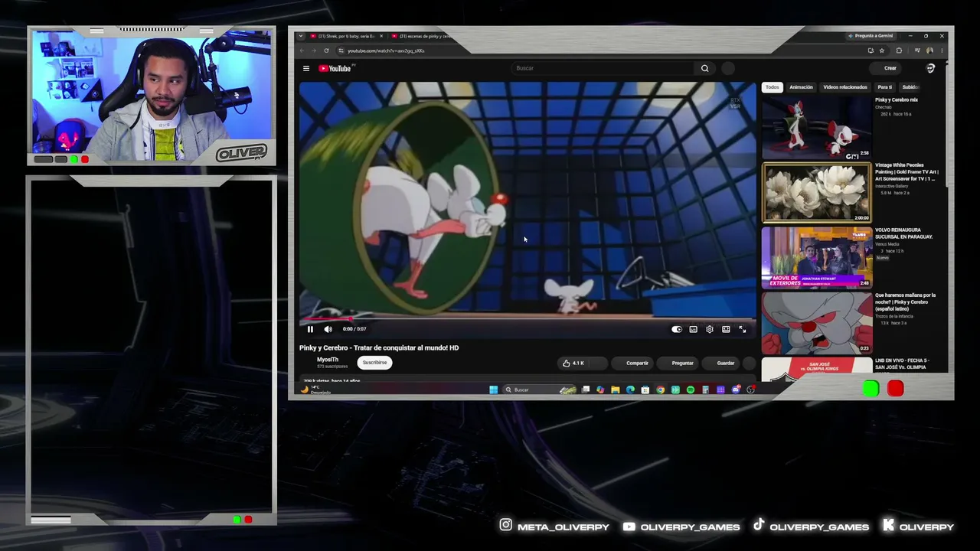Expand the Chrome tab search dropdown

click(301, 36)
